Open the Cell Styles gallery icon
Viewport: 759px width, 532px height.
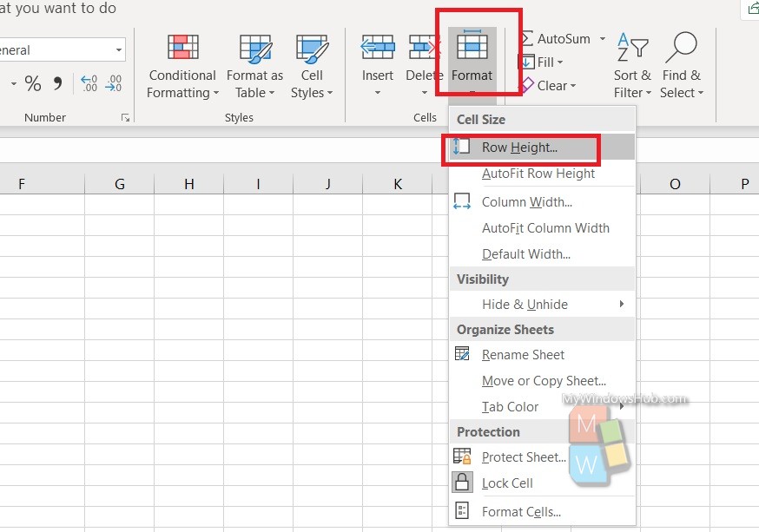[312, 49]
